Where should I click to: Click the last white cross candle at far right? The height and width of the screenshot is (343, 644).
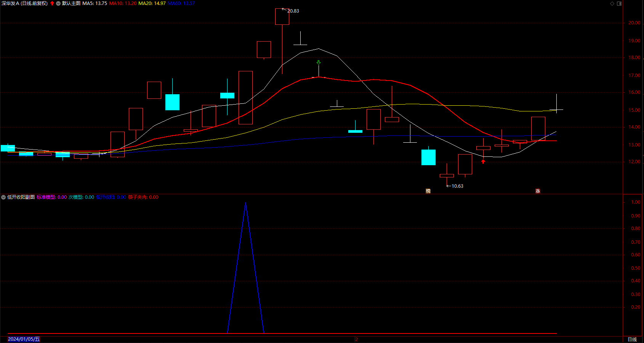[x=556, y=110]
